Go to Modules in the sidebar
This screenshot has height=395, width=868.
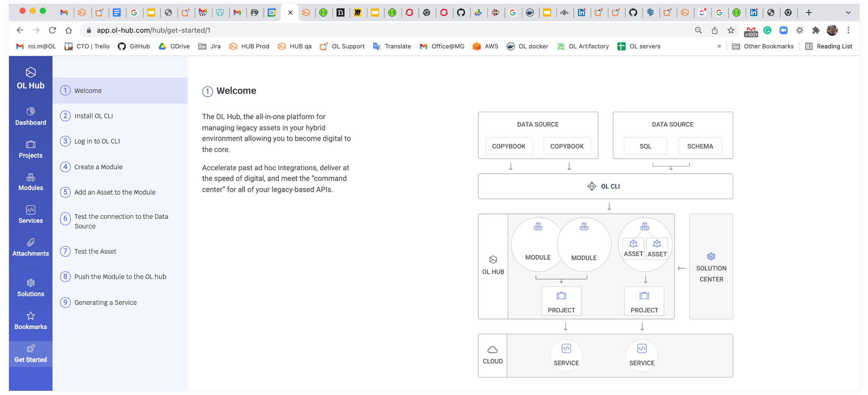31,182
